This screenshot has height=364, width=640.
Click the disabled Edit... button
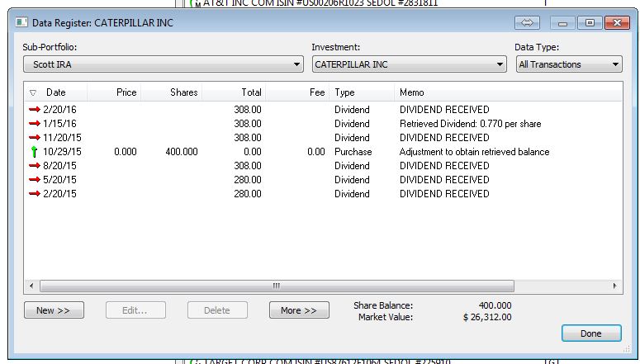[x=135, y=310]
